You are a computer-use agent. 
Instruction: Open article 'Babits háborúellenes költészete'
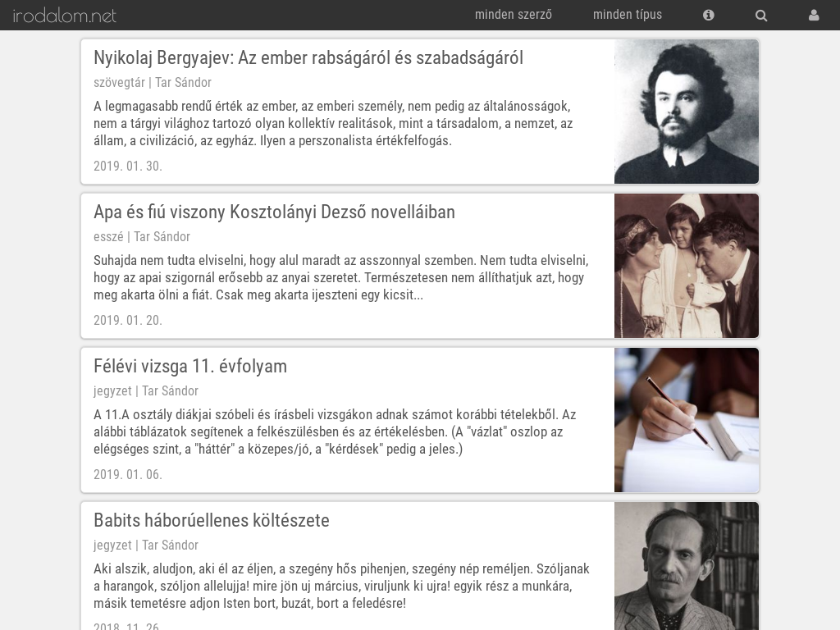coord(212,521)
